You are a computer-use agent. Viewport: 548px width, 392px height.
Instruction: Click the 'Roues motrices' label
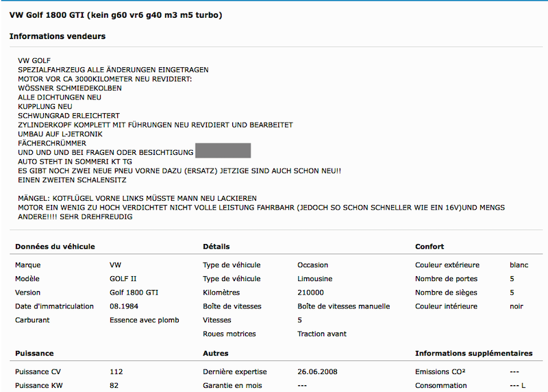229,334
